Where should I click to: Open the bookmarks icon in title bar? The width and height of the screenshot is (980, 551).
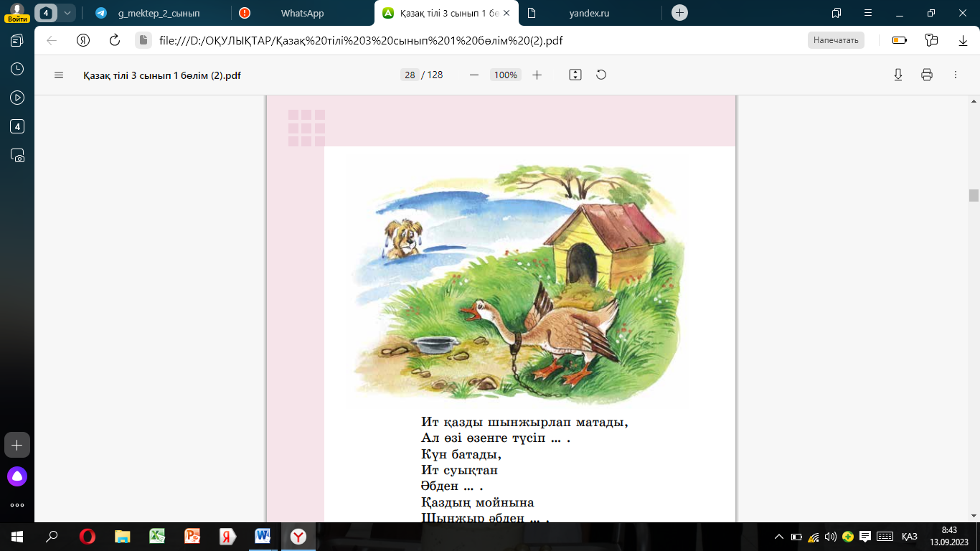pyautogui.click(x=837, y=13)
